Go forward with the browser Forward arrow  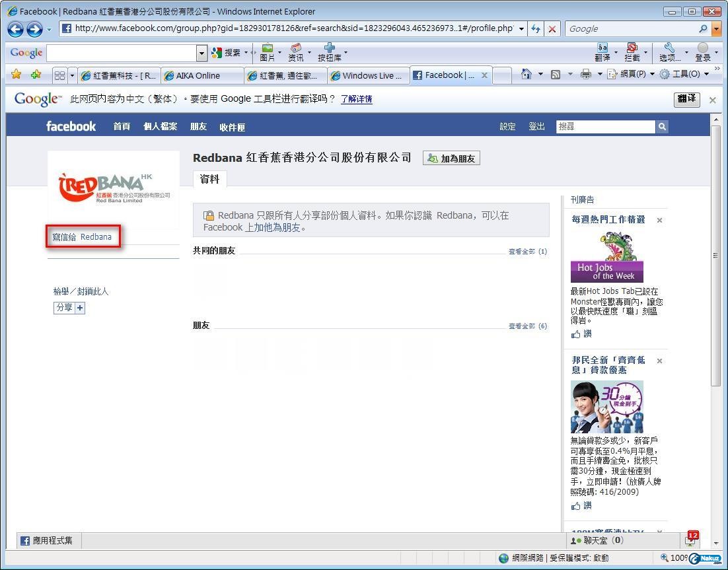pos(34,29)
